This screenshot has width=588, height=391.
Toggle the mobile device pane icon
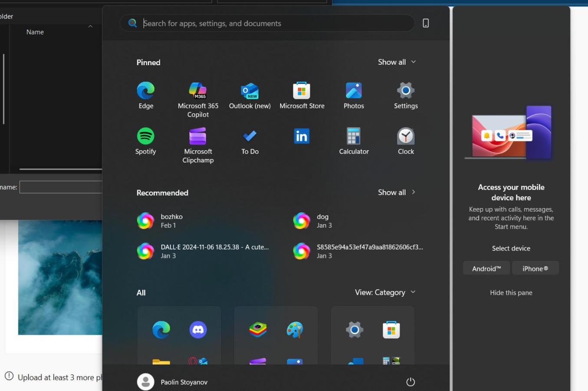[x=426, y=23]
